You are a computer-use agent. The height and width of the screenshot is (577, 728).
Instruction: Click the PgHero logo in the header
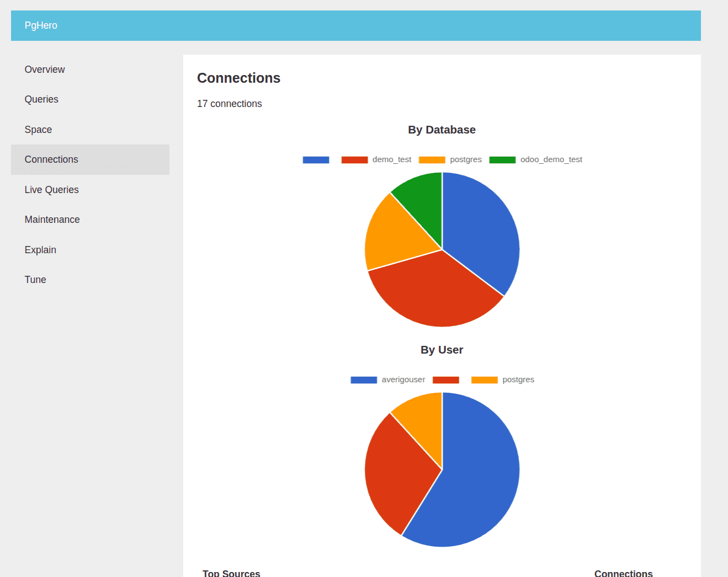coord(41,25)
